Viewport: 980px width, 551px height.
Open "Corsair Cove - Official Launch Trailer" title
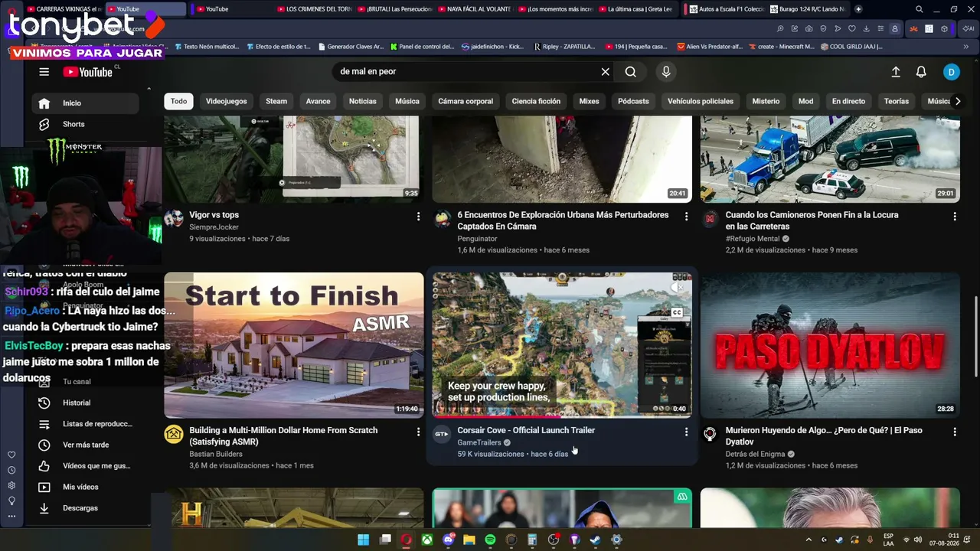526,430
